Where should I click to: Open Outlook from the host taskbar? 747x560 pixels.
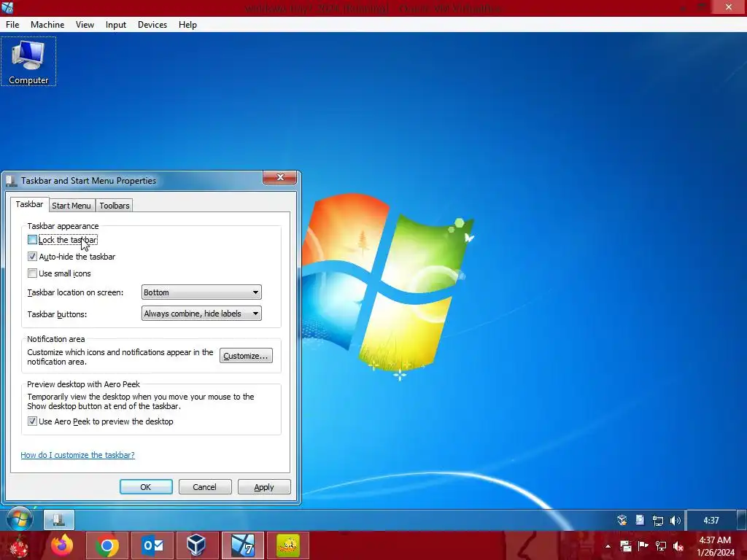pyautogui.click(x=152, y=545)
